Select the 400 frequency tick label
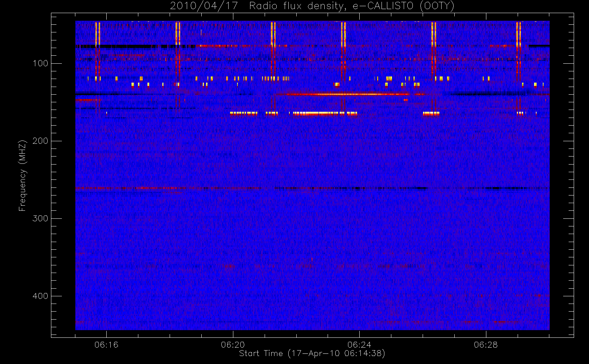The width and height of the screenshot is (589, 364). click(x=40, y=296)
